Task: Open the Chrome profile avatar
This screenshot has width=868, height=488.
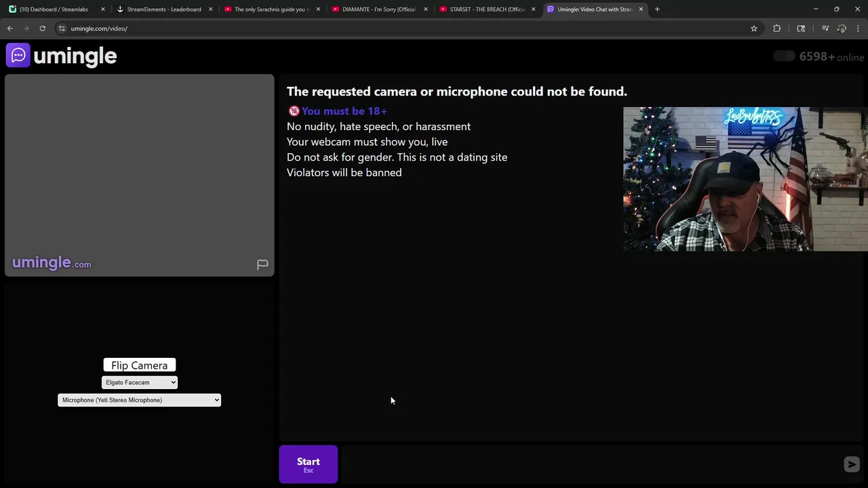Action: (x=842, y=28)
